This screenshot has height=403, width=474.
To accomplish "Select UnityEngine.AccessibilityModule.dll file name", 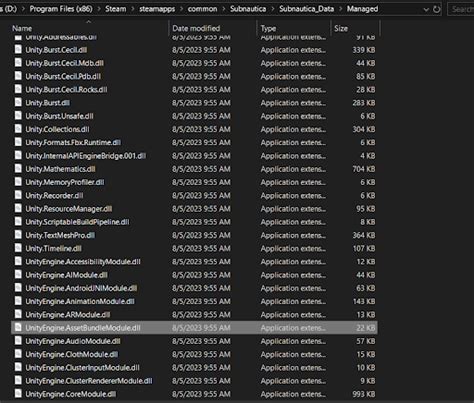I will (83, 262).
